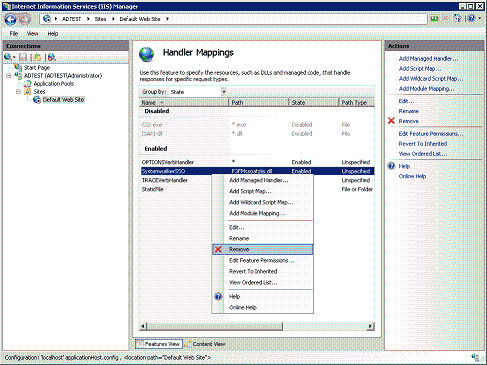Screen dimensions: 487x365
Task: Select Start Page in Connections tree
Action: click(37, 68)
